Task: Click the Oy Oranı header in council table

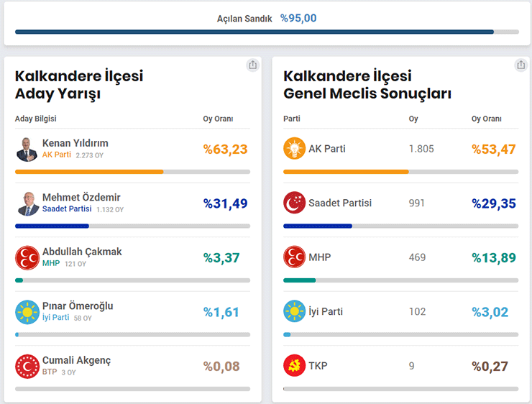Action: coord(487,119)
